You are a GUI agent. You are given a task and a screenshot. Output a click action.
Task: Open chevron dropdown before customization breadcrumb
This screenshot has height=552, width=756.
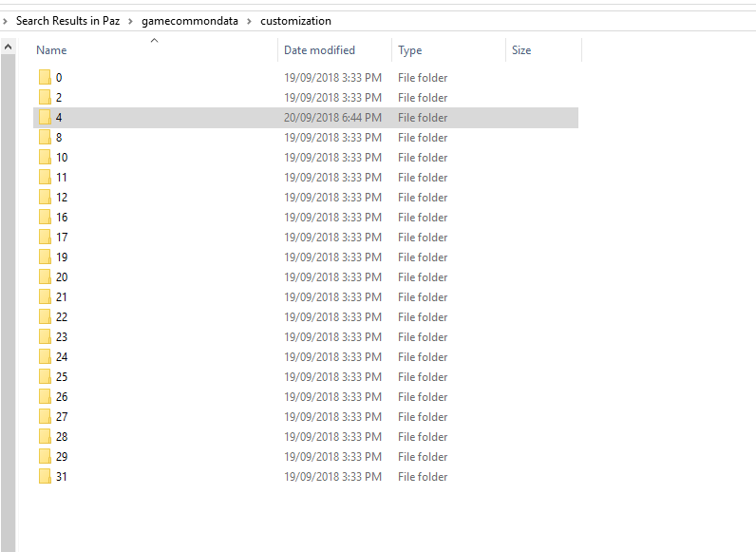(251, 21)
